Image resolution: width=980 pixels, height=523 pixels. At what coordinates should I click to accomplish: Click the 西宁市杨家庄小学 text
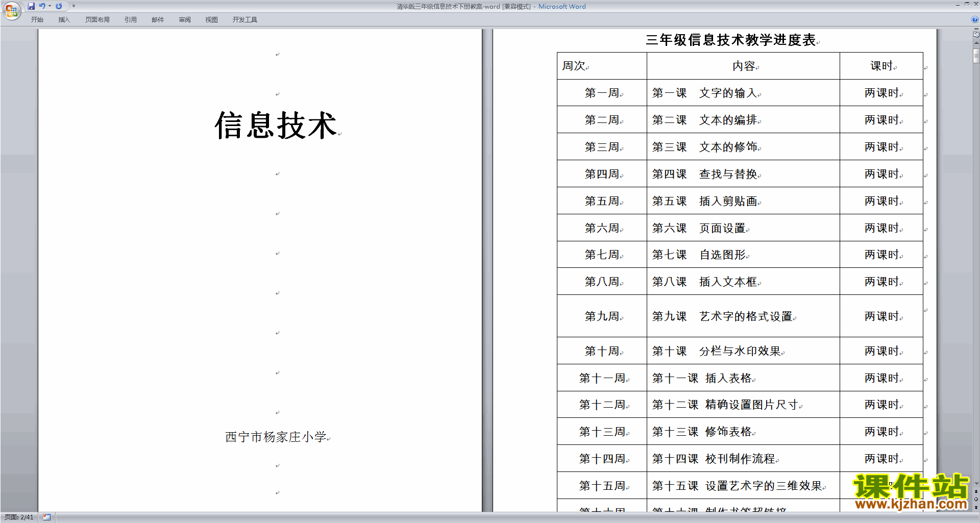pos(276,437)
